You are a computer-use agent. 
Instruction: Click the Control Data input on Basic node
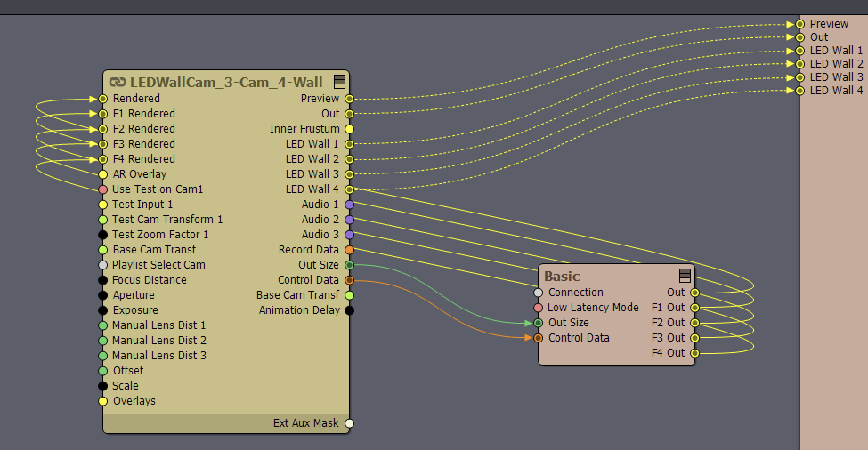(x=538, y=338)
